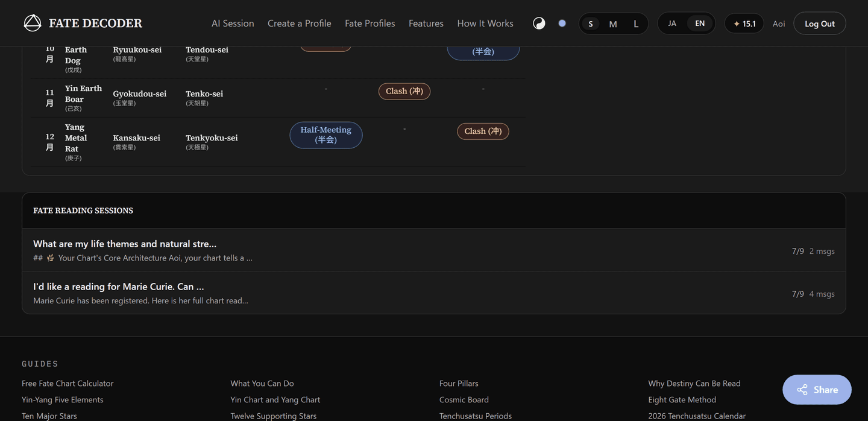Viewport: 868px width, 421px height.
Task: Click the Half-Meeting badge in December row
Action: coord(326,135)
